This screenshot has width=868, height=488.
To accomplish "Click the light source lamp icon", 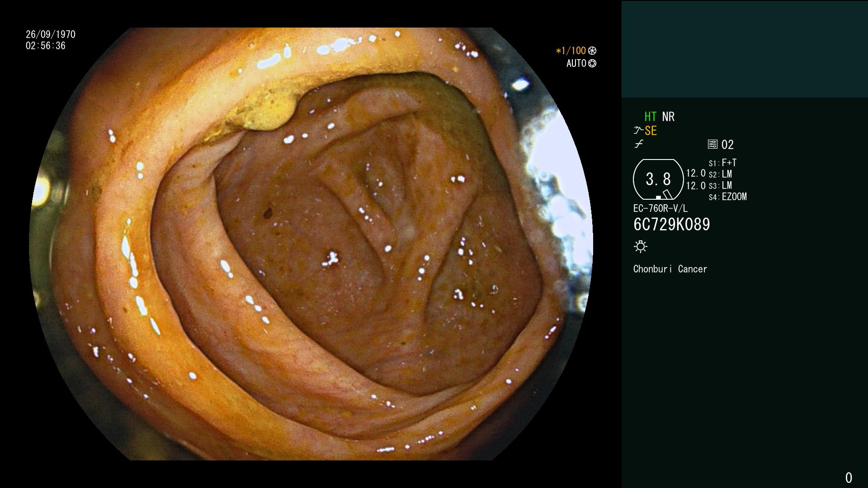I will pos(641,247).
